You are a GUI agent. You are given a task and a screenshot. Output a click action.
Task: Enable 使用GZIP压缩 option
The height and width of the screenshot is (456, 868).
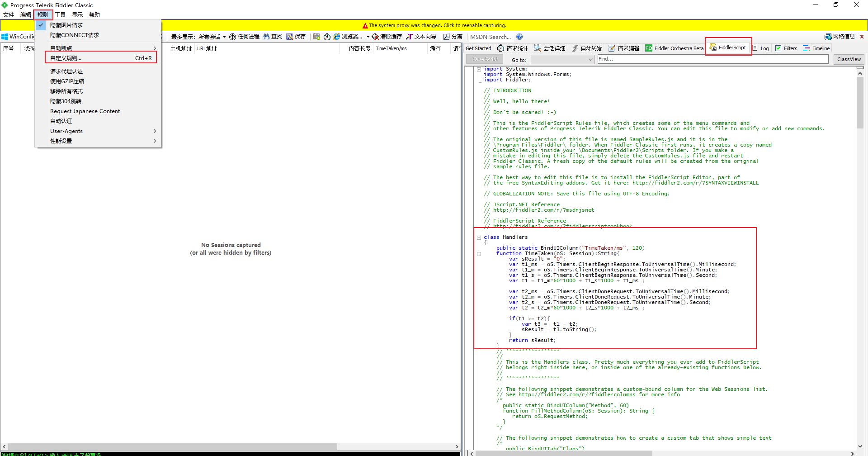98,81
